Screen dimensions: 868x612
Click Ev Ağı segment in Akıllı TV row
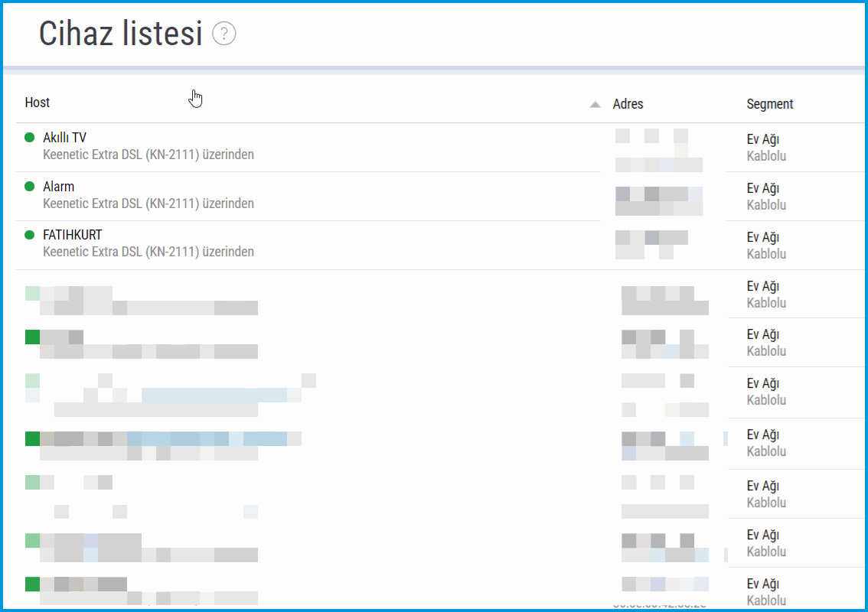[762, 139]
